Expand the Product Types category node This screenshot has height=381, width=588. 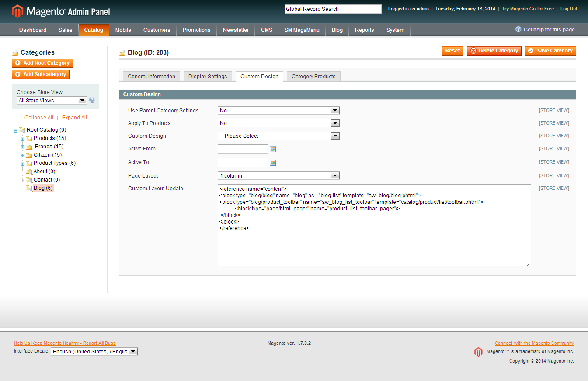click(23, 164)
